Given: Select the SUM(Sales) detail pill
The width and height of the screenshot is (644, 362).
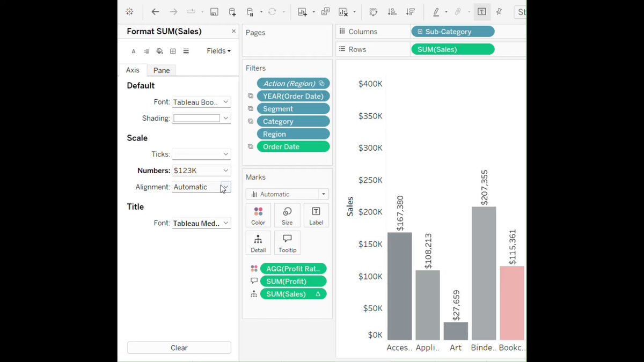Looking at the screenshot, I should tap(293, 294).
